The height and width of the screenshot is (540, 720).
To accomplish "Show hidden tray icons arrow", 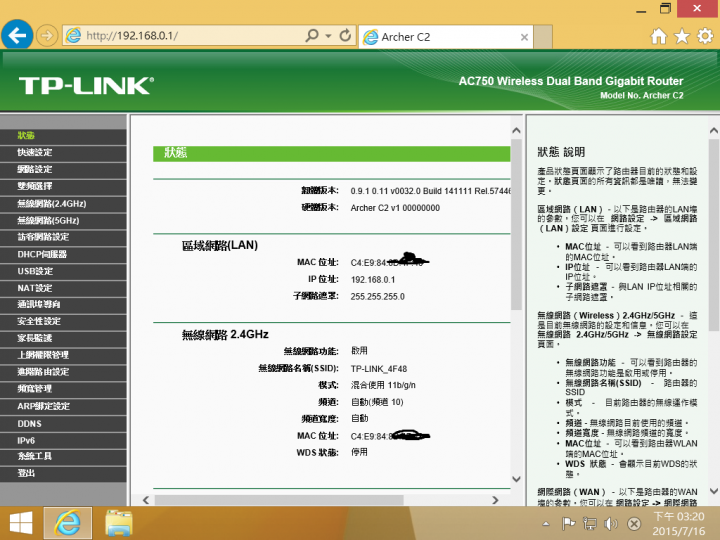I will (546, 523).
